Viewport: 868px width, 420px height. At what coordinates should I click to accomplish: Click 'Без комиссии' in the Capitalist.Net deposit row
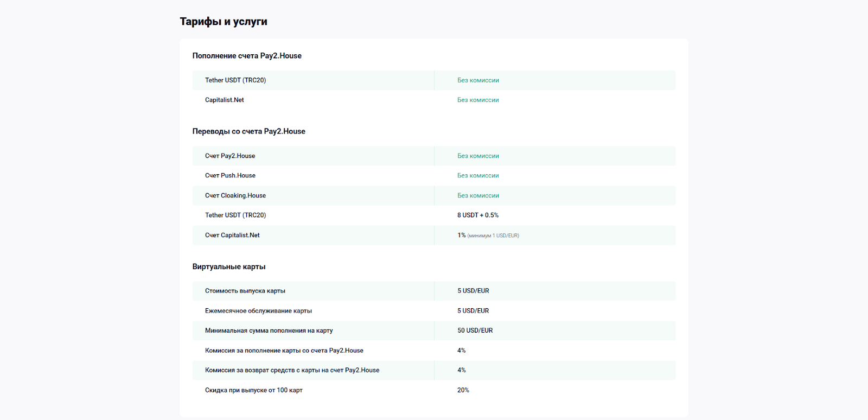478,100
